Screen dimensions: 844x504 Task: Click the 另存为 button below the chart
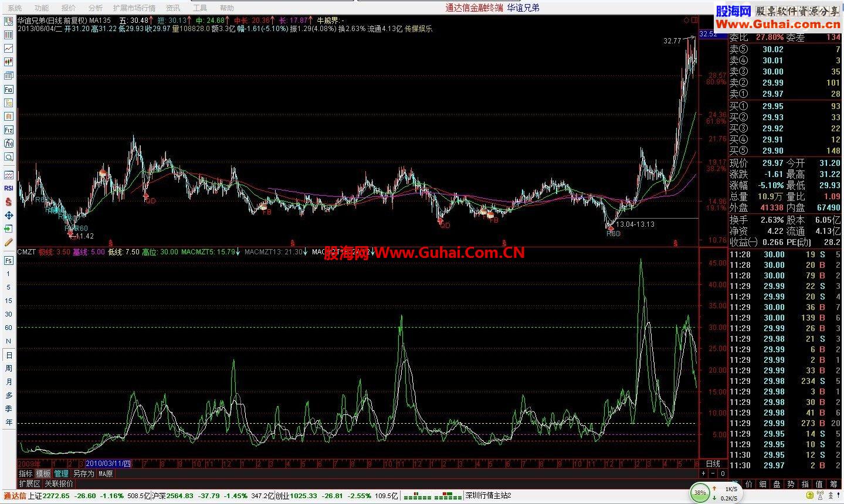83,474
